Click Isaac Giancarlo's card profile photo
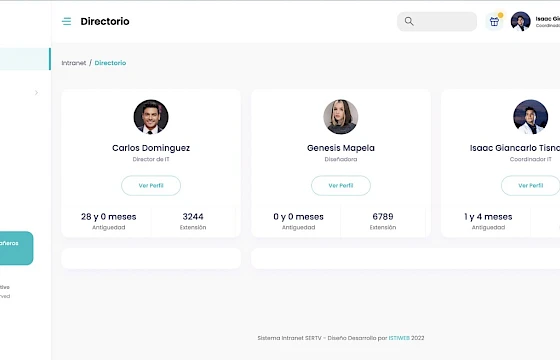Image resolution: width=560 pixels, height=360 pixels. point(530,117)
